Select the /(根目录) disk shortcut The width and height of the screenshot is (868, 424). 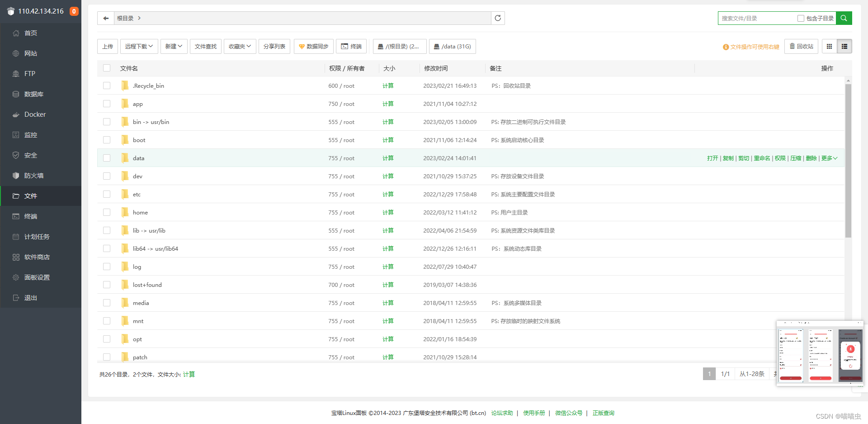click(400, 46)
